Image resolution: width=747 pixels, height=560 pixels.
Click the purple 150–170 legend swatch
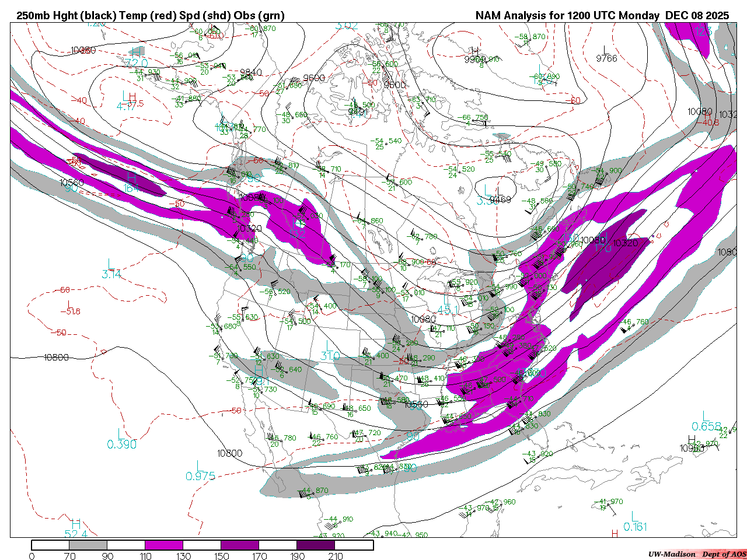(x=240, y=545)
